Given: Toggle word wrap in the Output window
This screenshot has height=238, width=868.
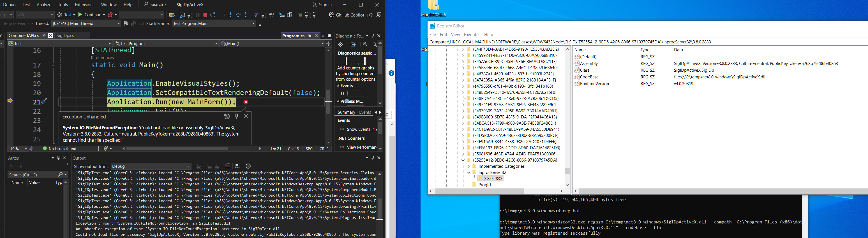Looking at the screenshot, I should click(238, 166).
